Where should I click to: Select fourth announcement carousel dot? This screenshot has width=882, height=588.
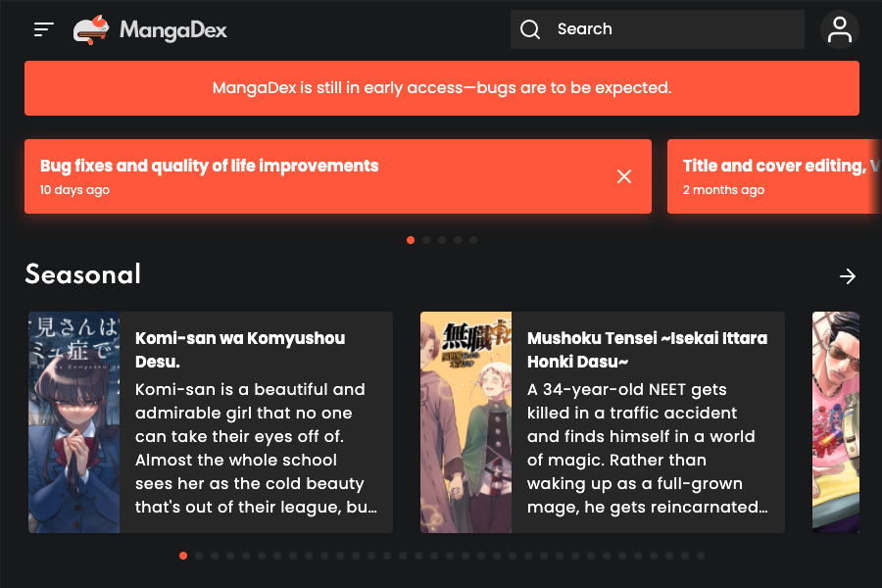458,240
